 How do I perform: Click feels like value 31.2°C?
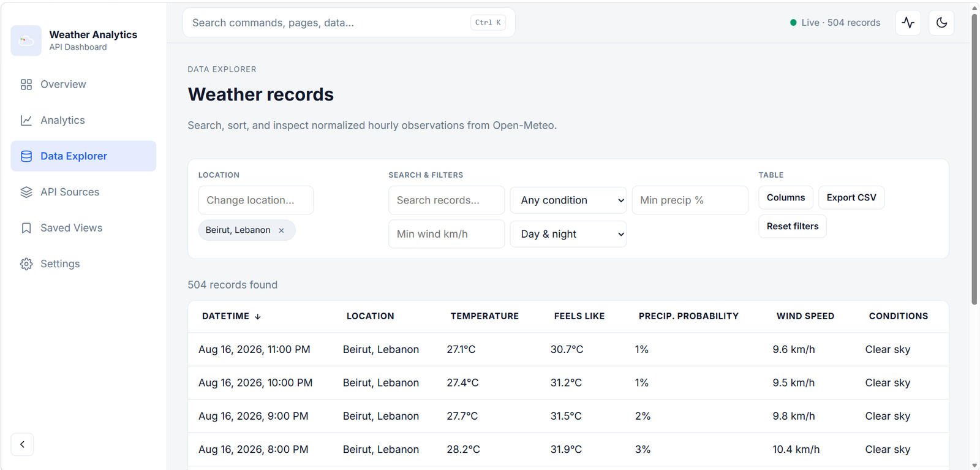point(567,383)
